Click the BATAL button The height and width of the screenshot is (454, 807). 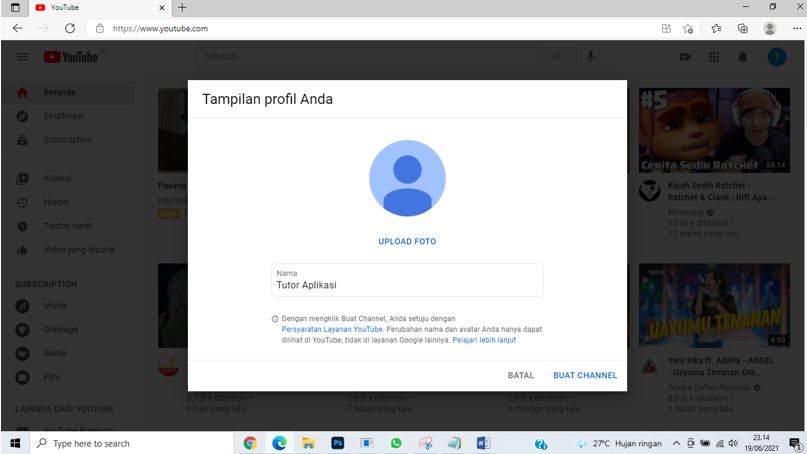point(521,376)
